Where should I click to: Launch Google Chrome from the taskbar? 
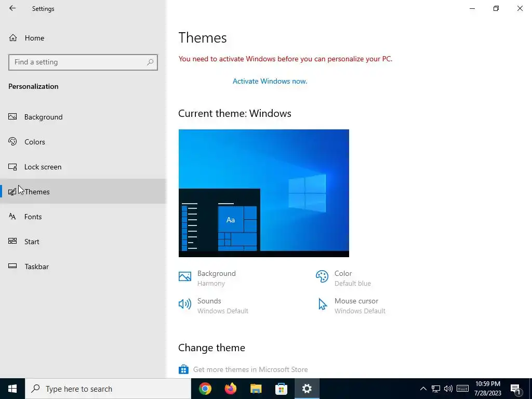point(205,389)
